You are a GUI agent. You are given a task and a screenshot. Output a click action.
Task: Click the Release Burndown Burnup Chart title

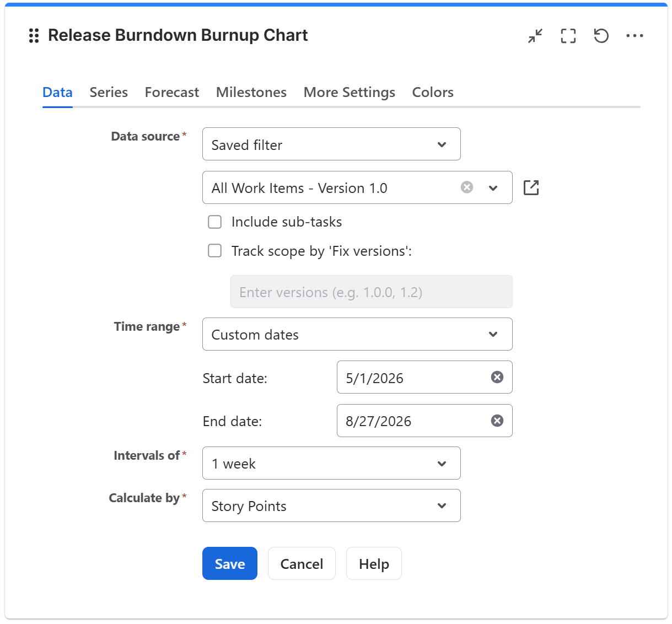[178, 35]
